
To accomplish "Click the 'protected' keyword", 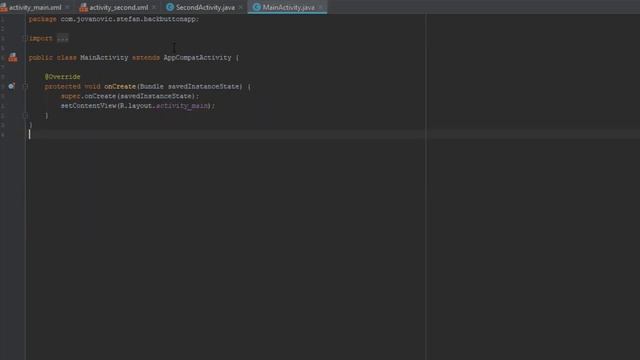I will (x=62, y=87).
